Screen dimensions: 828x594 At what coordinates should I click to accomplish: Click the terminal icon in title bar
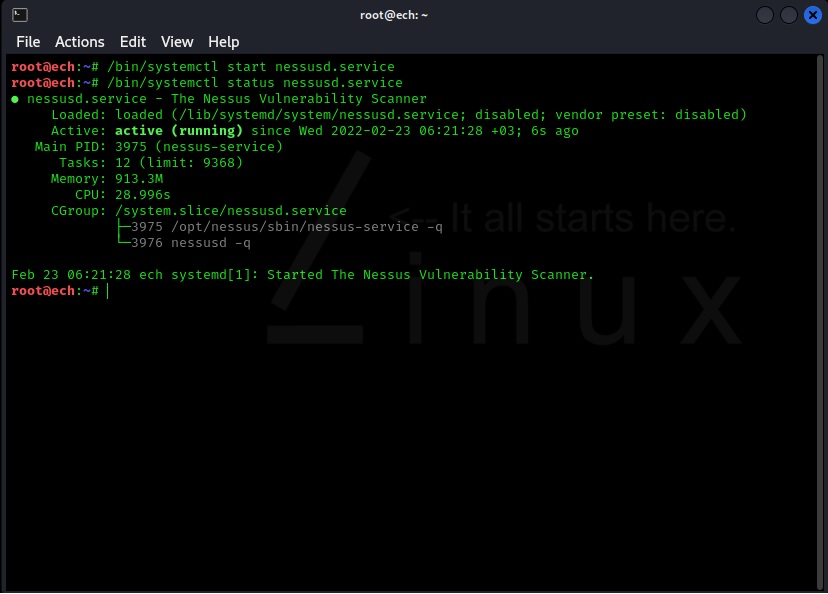(x=20, y=15)
